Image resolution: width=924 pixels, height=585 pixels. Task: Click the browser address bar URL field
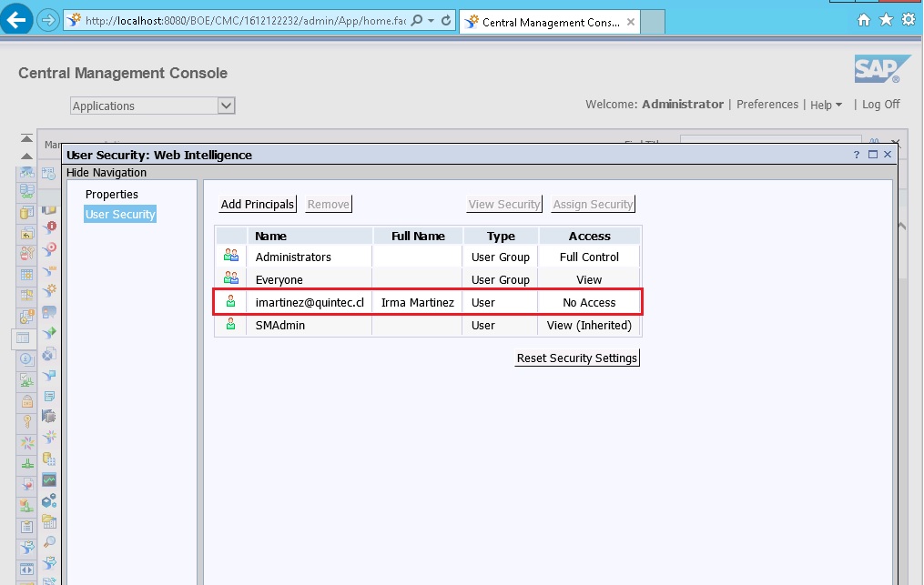pyautogui.click(x=247, y=21)
